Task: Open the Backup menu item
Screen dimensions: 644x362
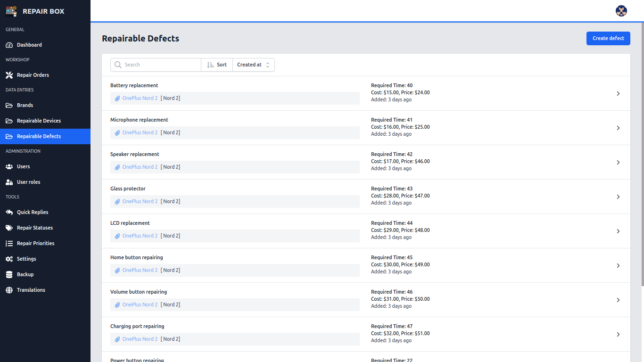Action: tap(45, 274)
